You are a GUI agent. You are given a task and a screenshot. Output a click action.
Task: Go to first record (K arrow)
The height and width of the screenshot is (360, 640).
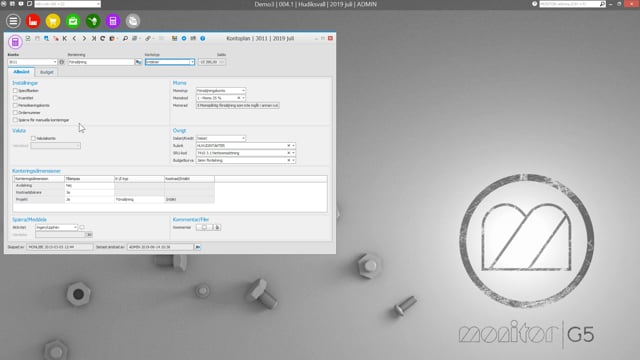pyautogui.click(x=65, y=38)
